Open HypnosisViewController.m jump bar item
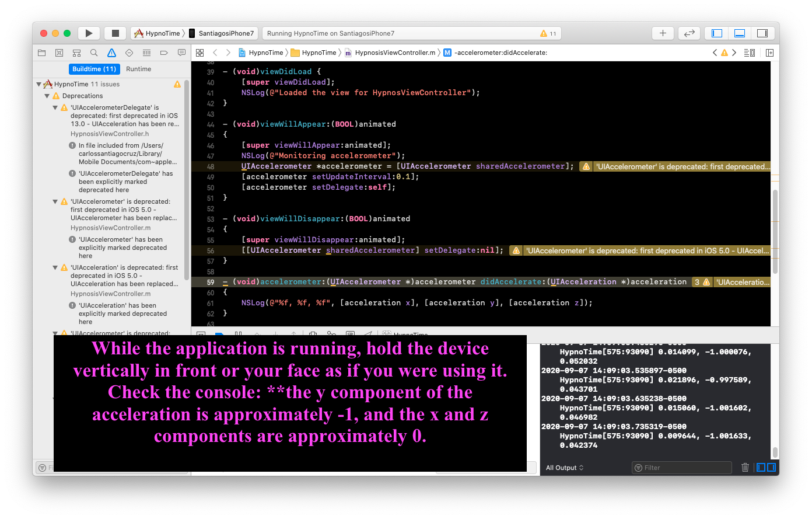812x519 pixels. click(x=390, y=53)
